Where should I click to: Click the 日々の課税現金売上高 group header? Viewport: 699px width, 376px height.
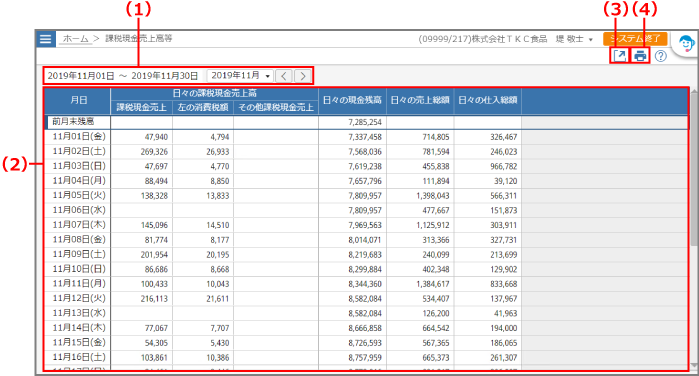pyautogui.click(x=214, y=94)
